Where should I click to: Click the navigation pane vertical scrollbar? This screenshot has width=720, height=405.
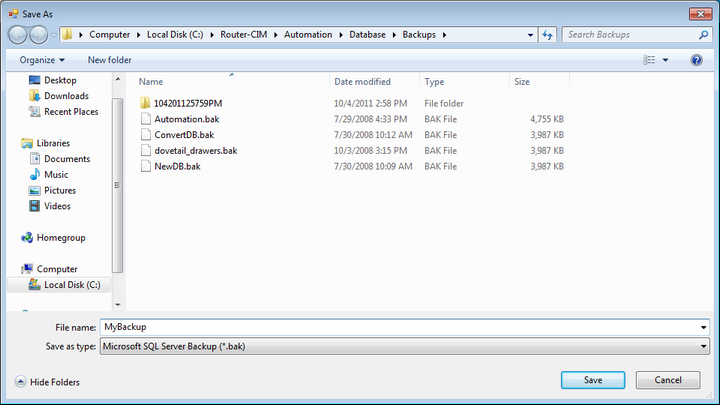118,180
